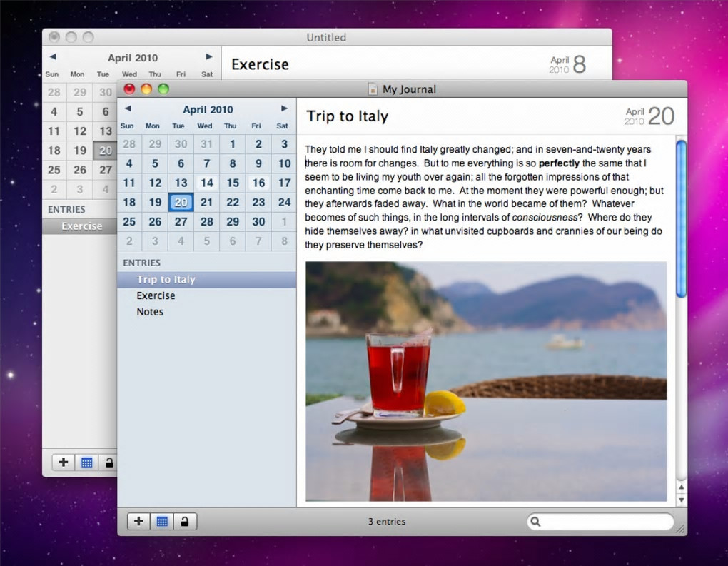Select the Trip to Italy entry
728x566 pixels.
(x=206, y=280)
